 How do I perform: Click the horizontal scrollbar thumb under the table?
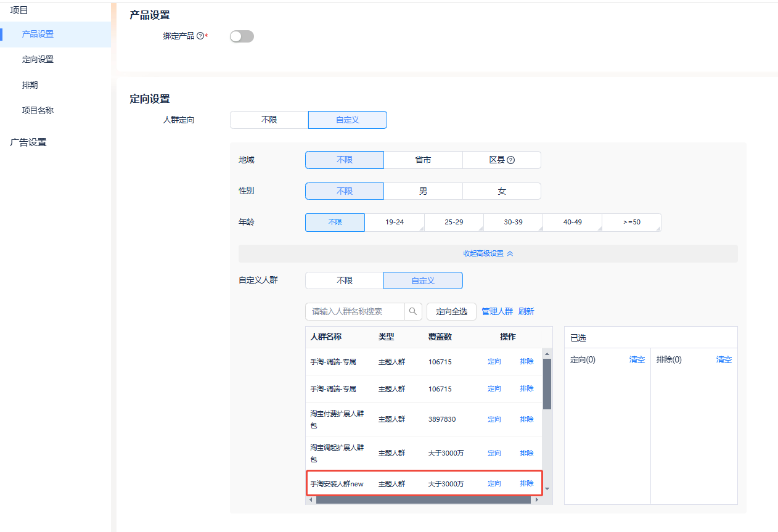(424, 500)
